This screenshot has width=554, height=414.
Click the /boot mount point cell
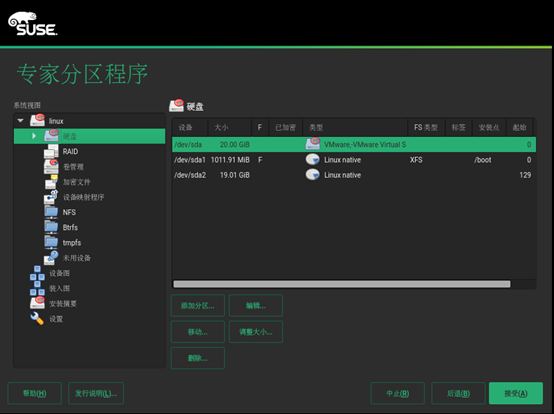[483, 160]
